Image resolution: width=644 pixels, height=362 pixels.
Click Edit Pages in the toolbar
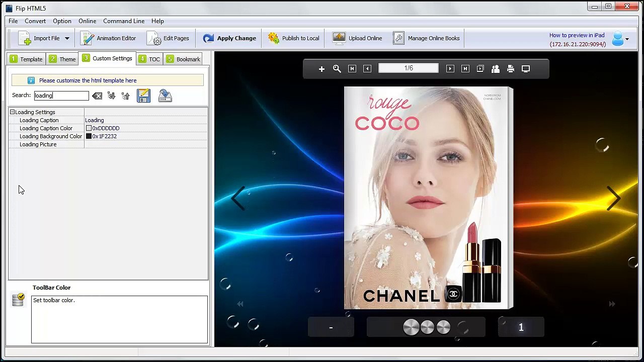tap(169, 38)
